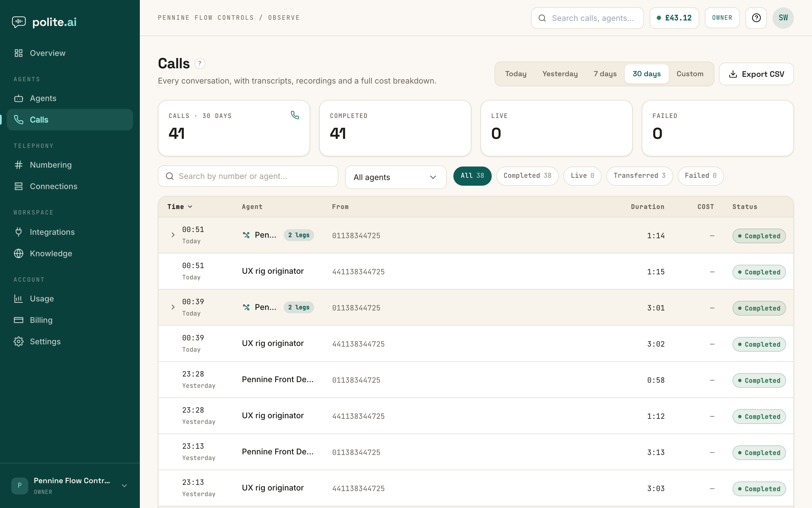Open Integrations in the sidebar
Screen dimensions: 812x508
70,232
